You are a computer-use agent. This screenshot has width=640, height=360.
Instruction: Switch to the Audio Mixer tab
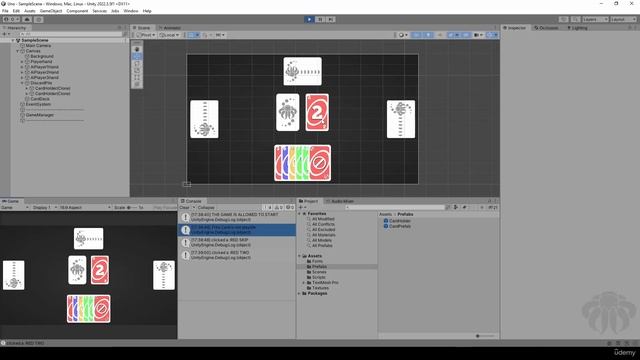340,201
